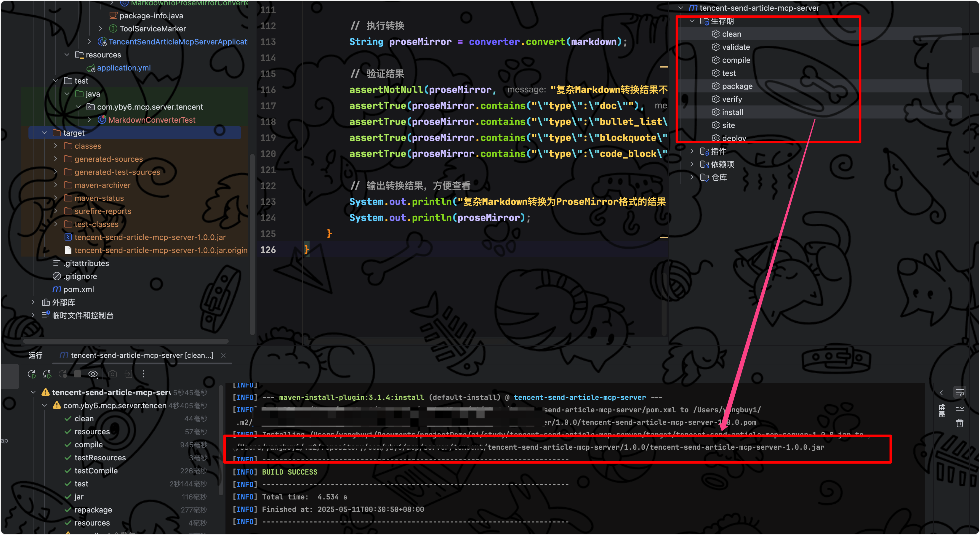980x535 pixels.
Task: Switch to the 运行 tab
Action: tap(35, 355)
